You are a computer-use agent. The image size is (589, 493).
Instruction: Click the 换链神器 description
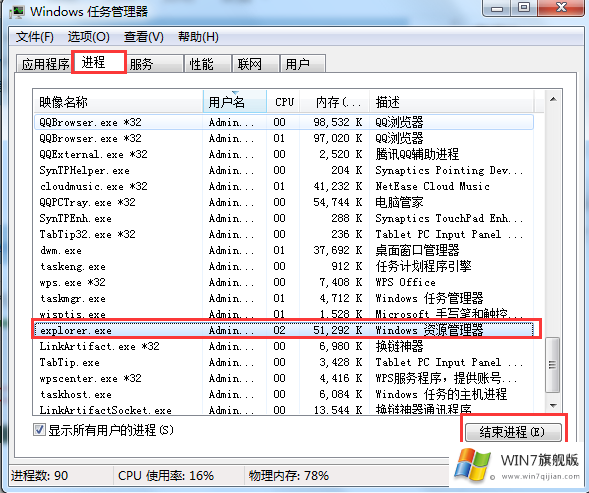pos(399,346)
